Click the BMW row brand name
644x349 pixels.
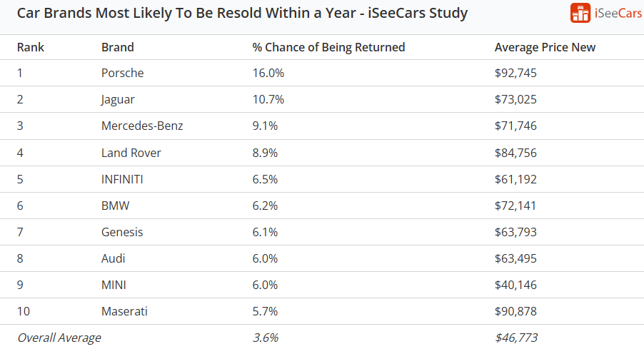[x=115, y=206]
